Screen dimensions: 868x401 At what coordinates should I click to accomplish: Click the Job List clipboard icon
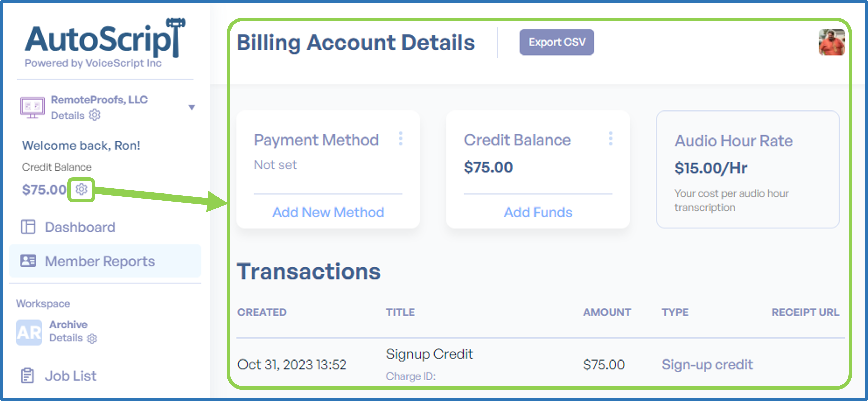[27, 376]
